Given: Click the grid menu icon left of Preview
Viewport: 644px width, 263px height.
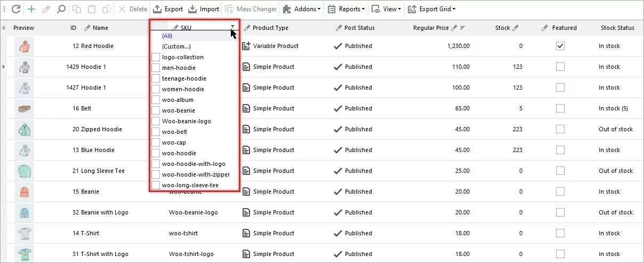Looking at the screenshot, I should pyautogui.click(x=4, y=28).
